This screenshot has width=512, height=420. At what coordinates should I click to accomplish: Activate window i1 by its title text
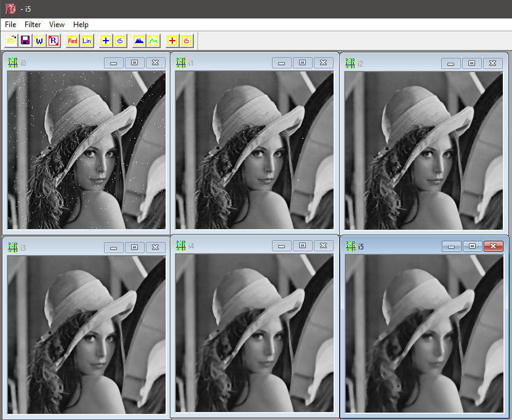[191, 63]
